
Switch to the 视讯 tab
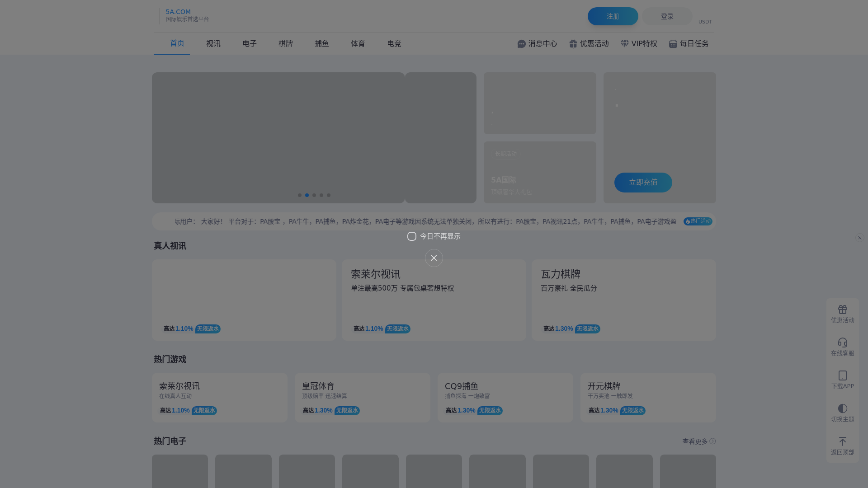point(213,44)
